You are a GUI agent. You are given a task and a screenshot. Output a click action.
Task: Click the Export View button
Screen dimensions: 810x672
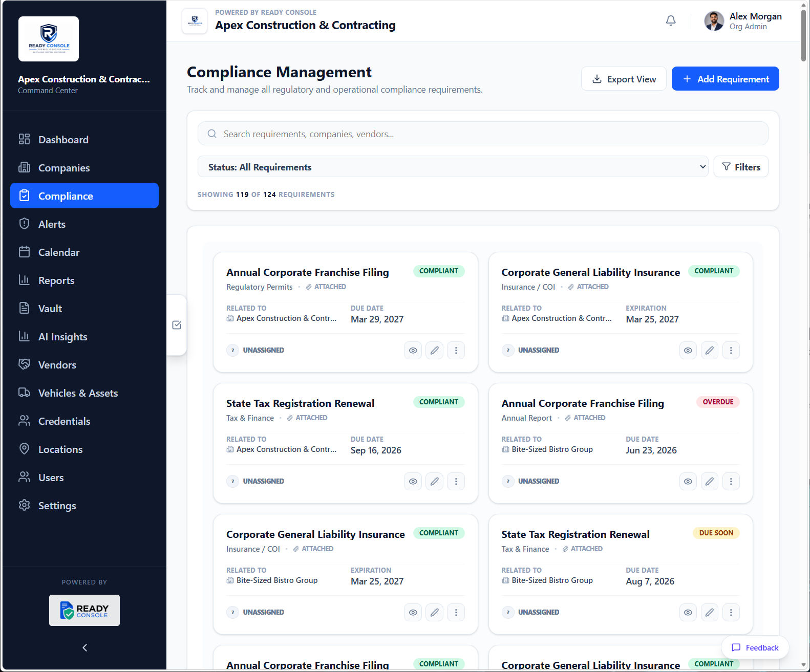pyautogui.click(x=624, y=79)
